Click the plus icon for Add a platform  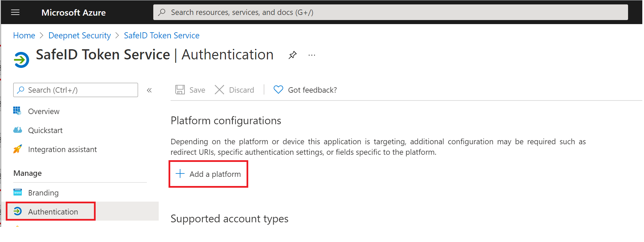coord(180,174)
